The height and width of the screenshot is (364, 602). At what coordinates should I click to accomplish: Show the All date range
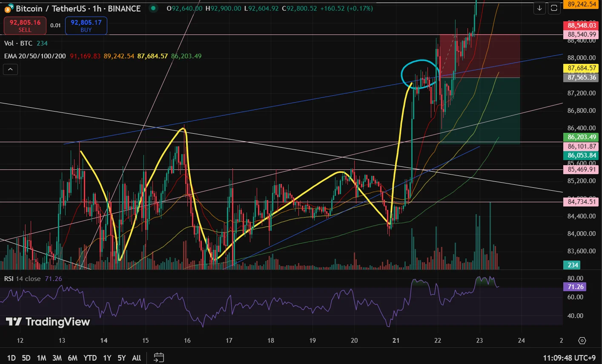pos(137,358)
